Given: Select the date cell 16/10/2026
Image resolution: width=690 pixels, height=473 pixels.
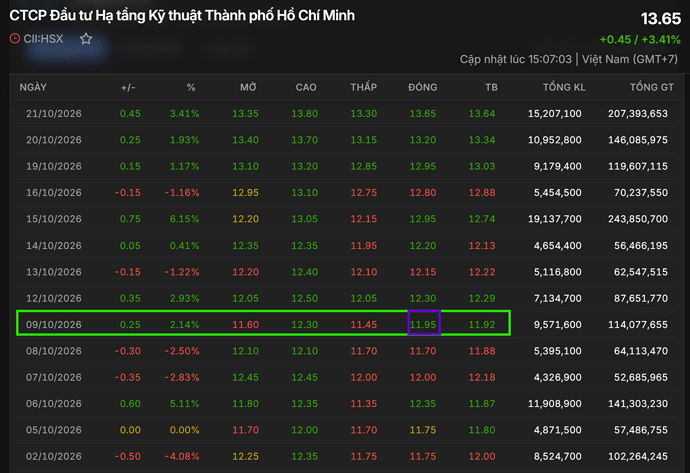Looking at the screenshot, I should click(x=54, y=193).
